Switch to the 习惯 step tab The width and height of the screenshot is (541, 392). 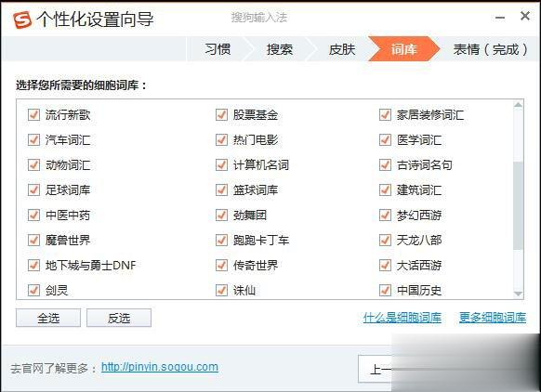[218, 49]
